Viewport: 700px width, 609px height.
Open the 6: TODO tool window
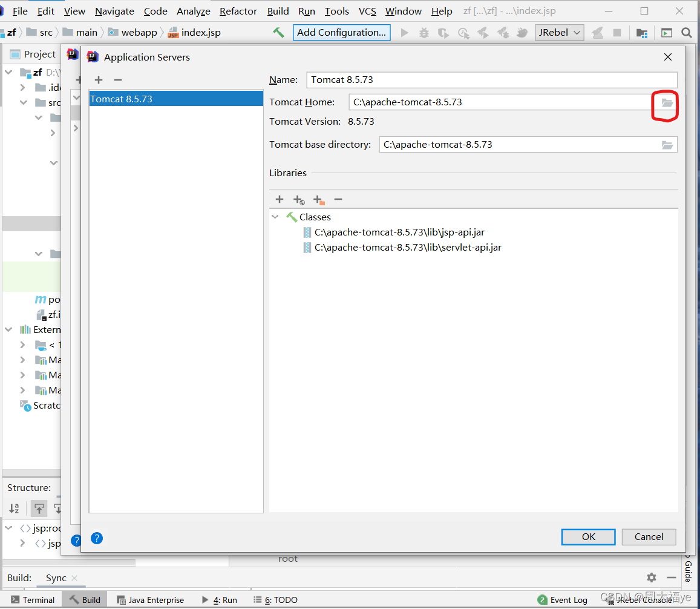(x=275, y=600)
